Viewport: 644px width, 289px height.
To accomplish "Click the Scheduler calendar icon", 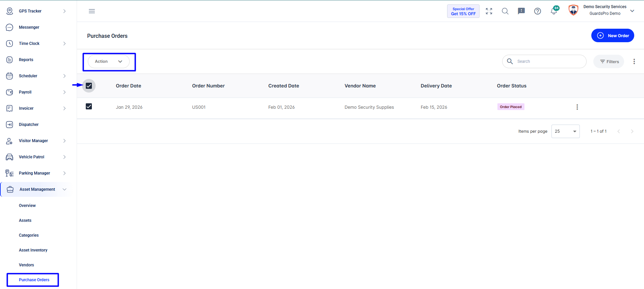I will (x=9, y=76).
